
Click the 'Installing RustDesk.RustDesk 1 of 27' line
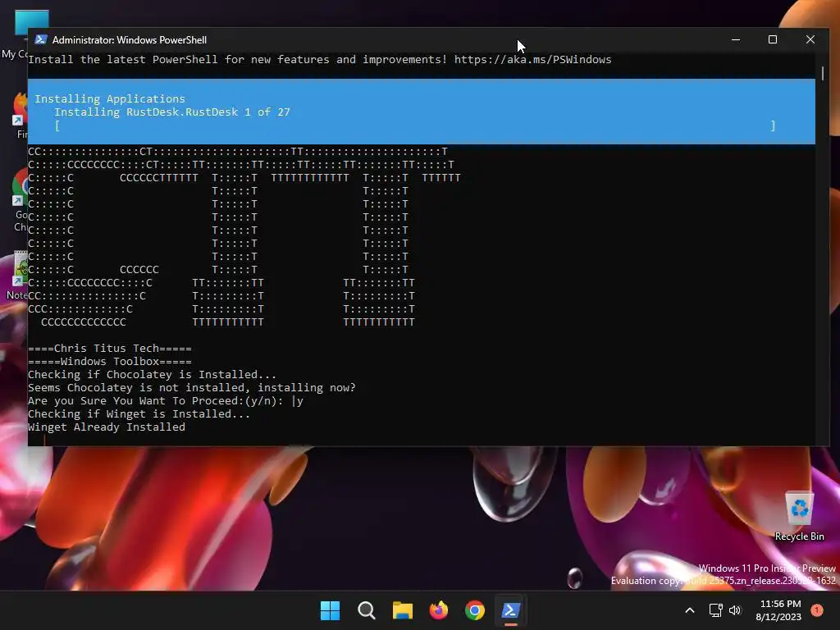click(x=172, y=112)
